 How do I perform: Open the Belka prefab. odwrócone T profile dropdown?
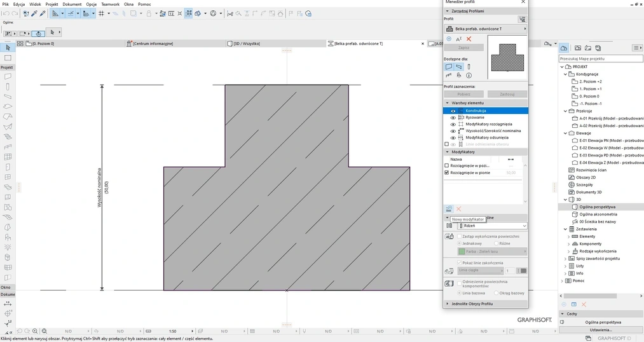(486, 29)
